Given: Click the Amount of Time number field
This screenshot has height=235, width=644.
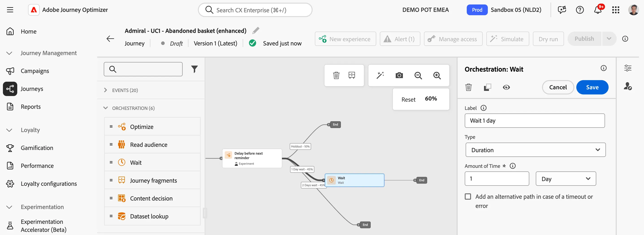Looking at the screenshot, I should tap(497, 179).
